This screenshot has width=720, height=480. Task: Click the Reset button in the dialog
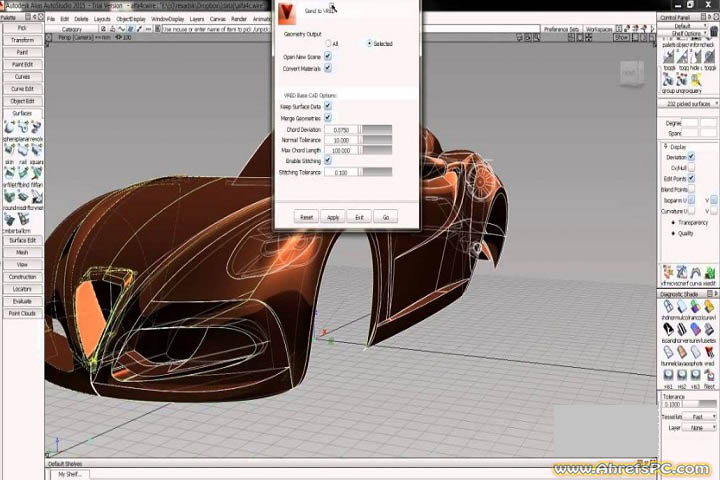coord(306,217)
